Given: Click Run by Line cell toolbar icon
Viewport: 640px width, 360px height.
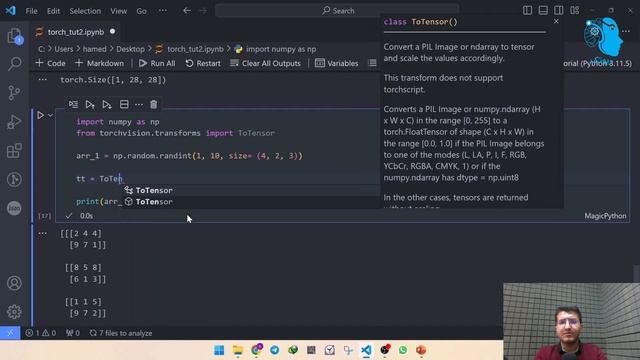Looking at the screenshot, I should click(x=73, y=104).
